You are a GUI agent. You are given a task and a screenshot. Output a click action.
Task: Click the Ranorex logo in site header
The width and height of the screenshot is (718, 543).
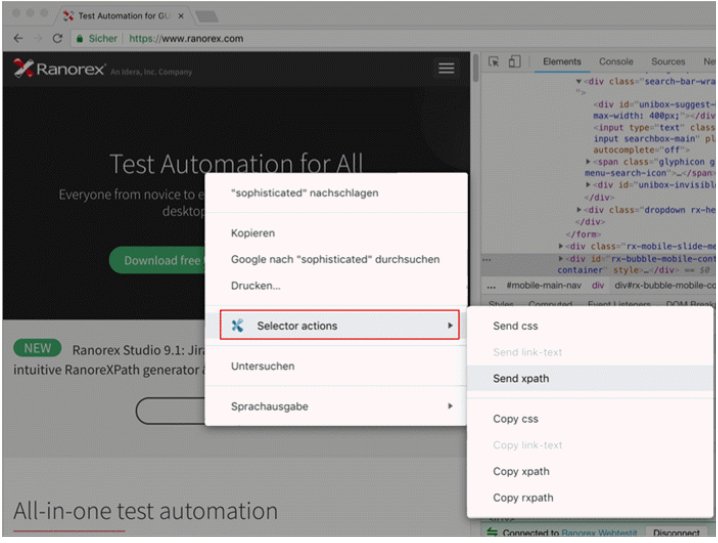[x=60, y=69]
